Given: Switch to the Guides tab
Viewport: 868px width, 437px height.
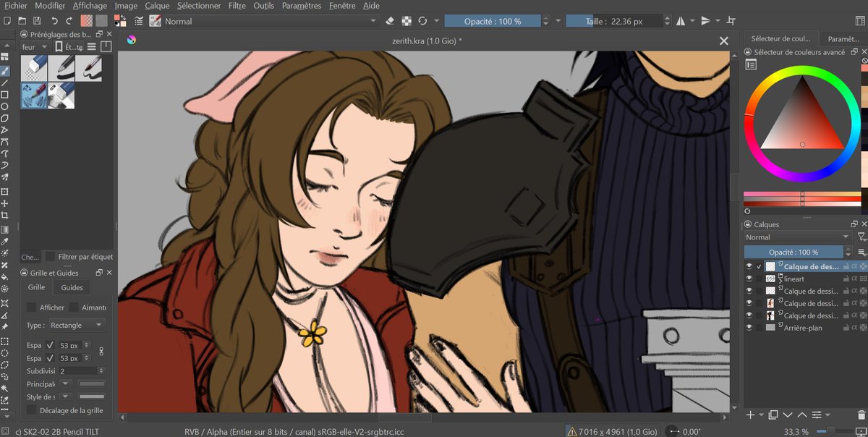Looking at the screenshot, I should coord(72,288).
